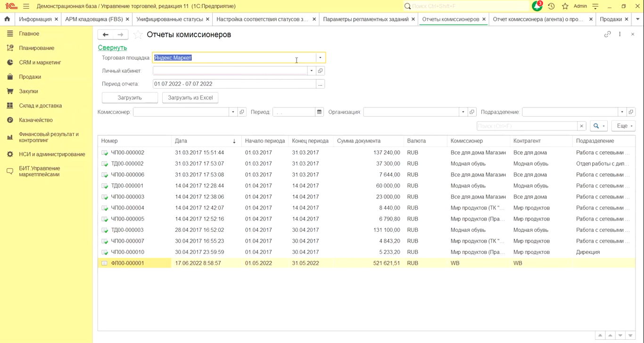Open the service settings icon beside Admin

click(595, 6)
